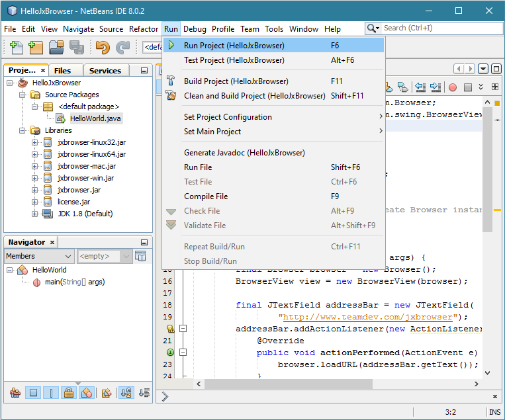This screenshot has width=505, height=420.
Task: Expand the JDK 1.8 (Default) node
Action: (34, 214)
